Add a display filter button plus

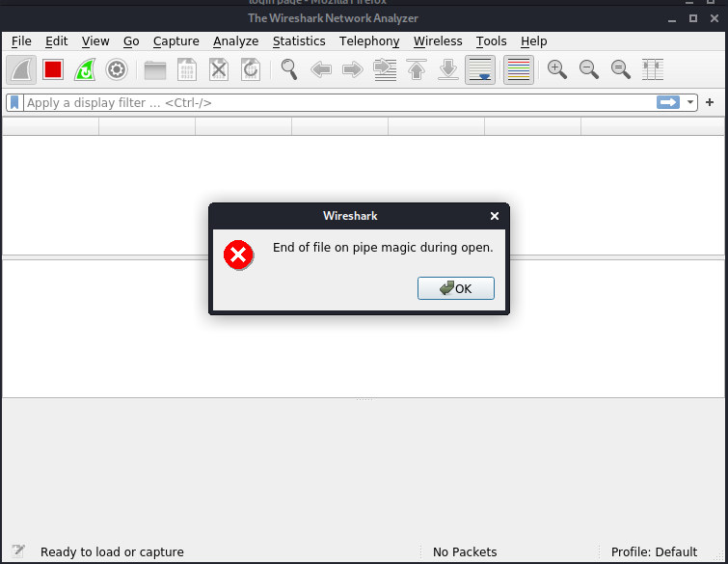click(710, 102)
